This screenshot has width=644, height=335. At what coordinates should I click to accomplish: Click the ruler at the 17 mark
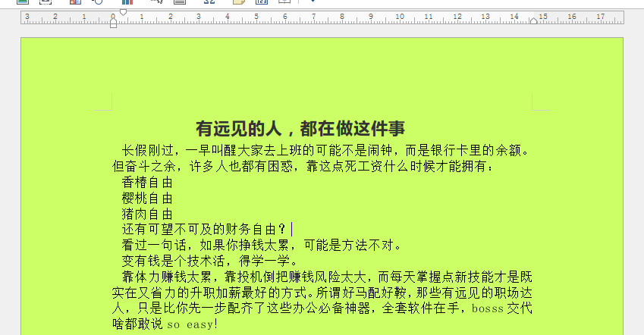click(601, 17)
